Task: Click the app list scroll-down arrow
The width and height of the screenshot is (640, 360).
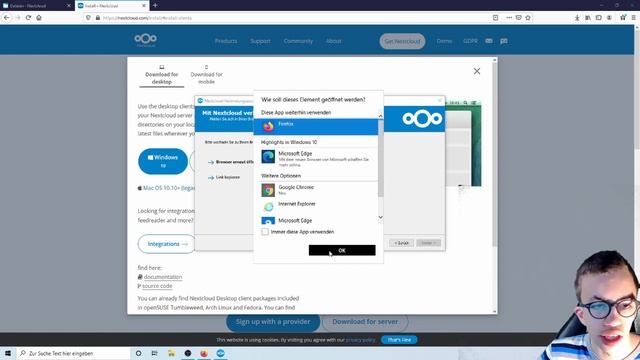Action: (380, 217)
